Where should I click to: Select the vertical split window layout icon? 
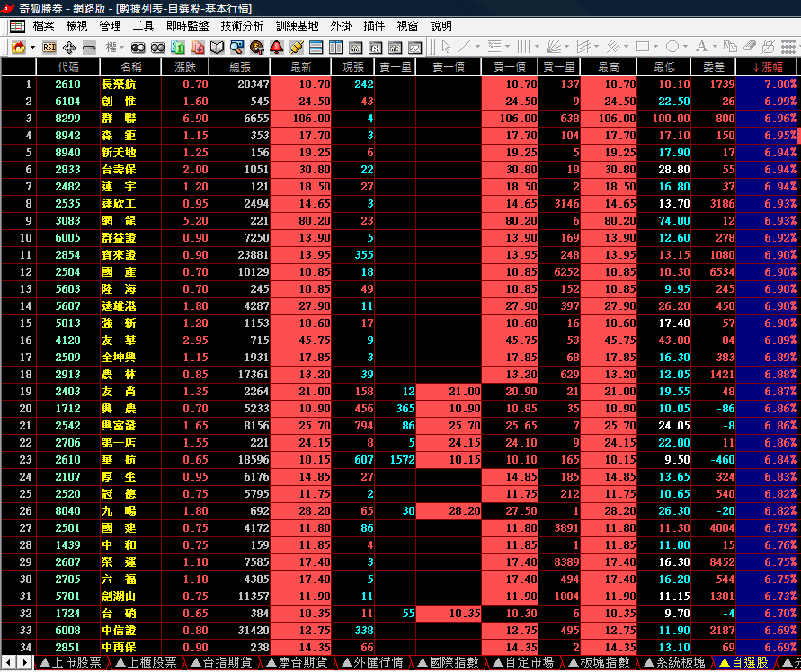pyautogui.click(x=335, y=48)
